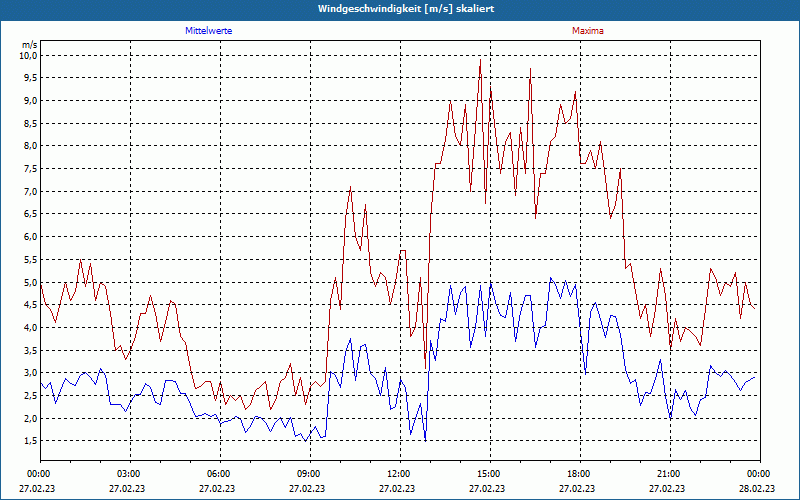This screenshot has width=800, height=500.
Task: Click the 28.02.23 date label
Action: 757,488
